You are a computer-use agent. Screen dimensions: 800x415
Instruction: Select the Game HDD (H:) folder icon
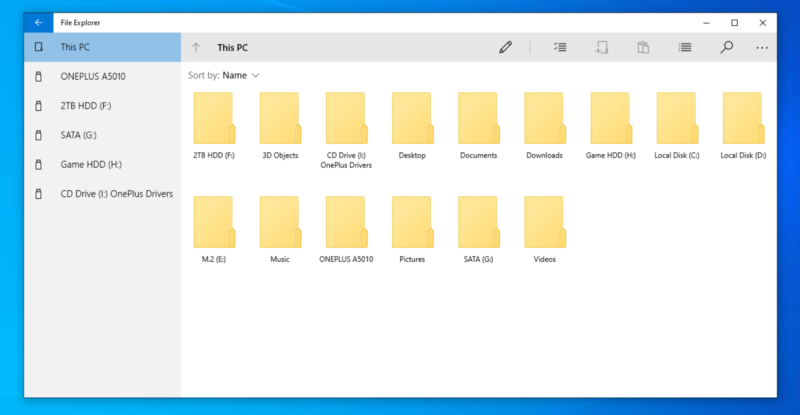point(611,118)
